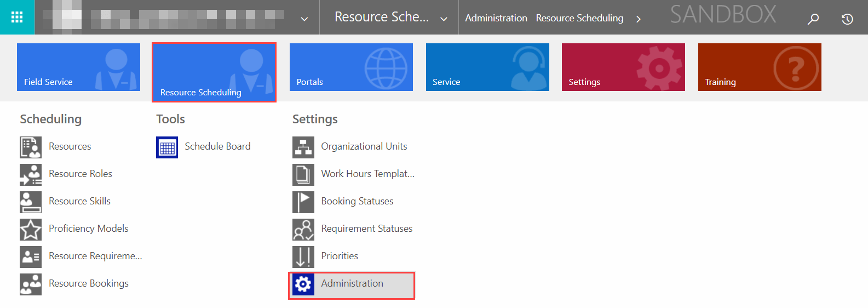Viewport: 868px width, 308px height.
Task: Click the Schedule Board calendar icon
Action: pyautogui.click(x=167, y=147)
